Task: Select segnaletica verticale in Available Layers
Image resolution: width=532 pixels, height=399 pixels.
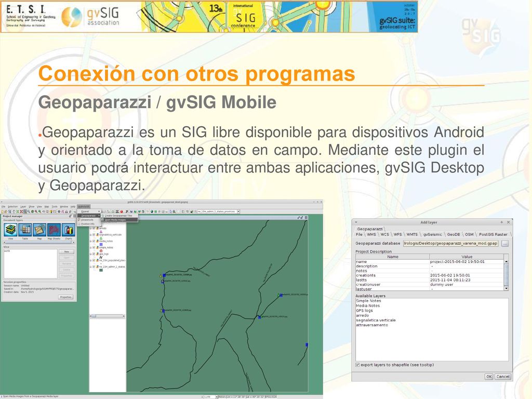Action: pyautogui.click(x=376, y=320)
